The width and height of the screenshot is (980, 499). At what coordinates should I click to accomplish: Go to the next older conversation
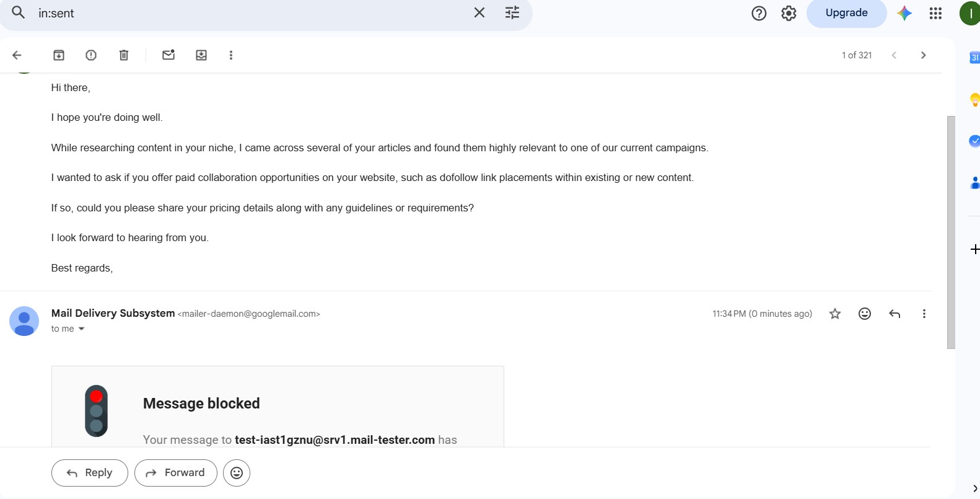[x=924, y=55]
